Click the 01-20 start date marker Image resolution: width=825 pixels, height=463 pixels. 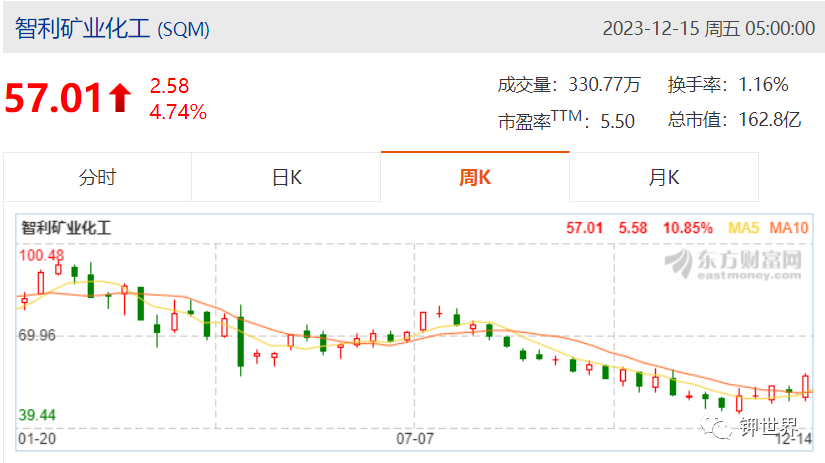(37, 438)
